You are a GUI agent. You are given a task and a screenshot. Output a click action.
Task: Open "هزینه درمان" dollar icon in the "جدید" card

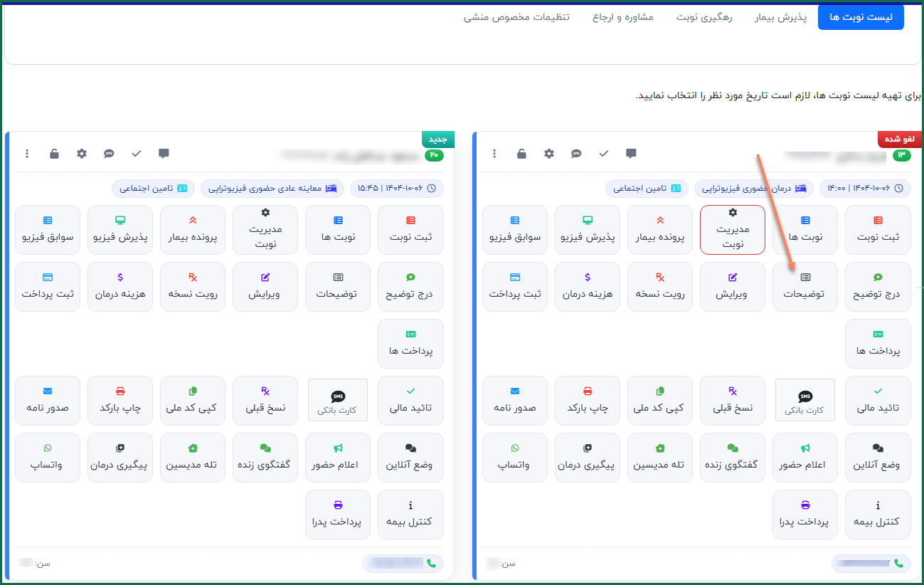click(120, 286)
